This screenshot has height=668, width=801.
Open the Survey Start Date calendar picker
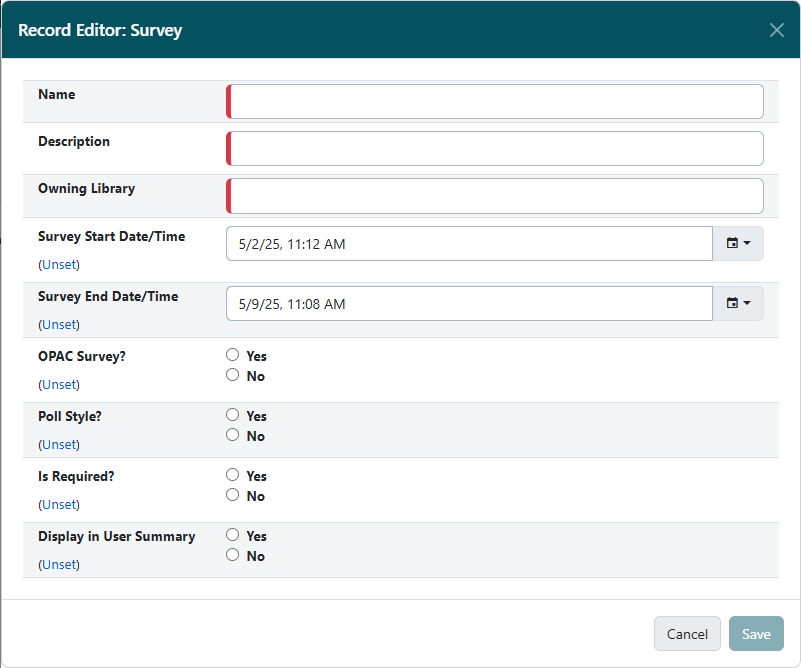pos(738,243)
